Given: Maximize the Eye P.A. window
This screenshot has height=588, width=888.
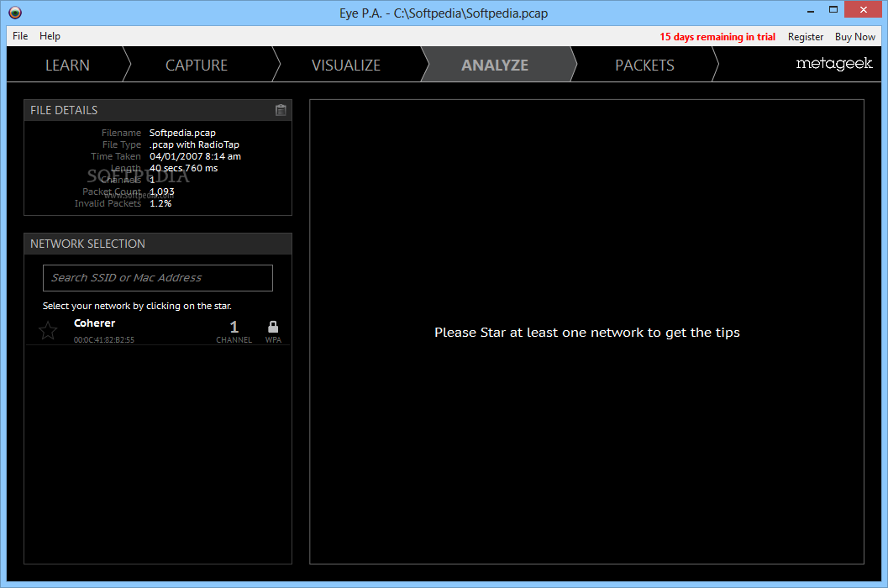Looking at the screenshot, I should pyautogui.click(x=833, y=10).
